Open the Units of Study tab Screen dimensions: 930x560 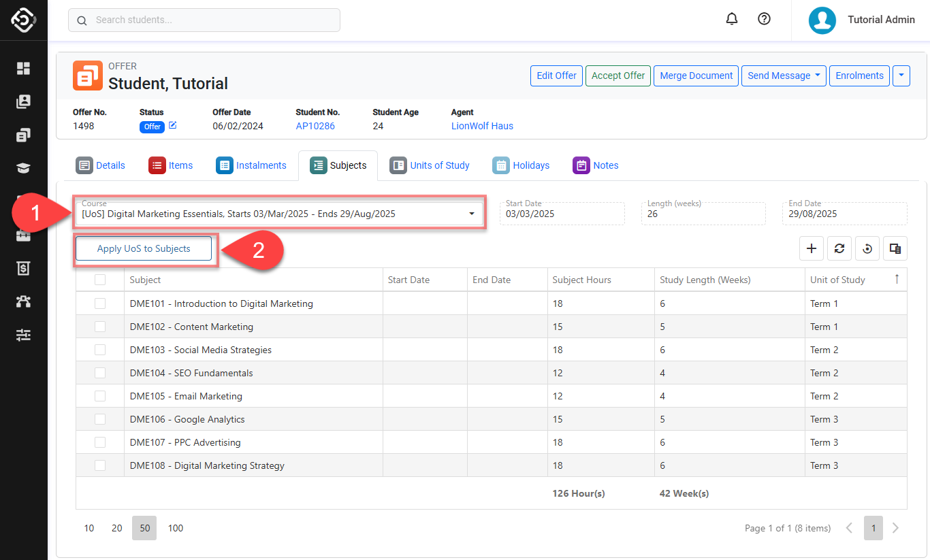(x=430, y=165)
